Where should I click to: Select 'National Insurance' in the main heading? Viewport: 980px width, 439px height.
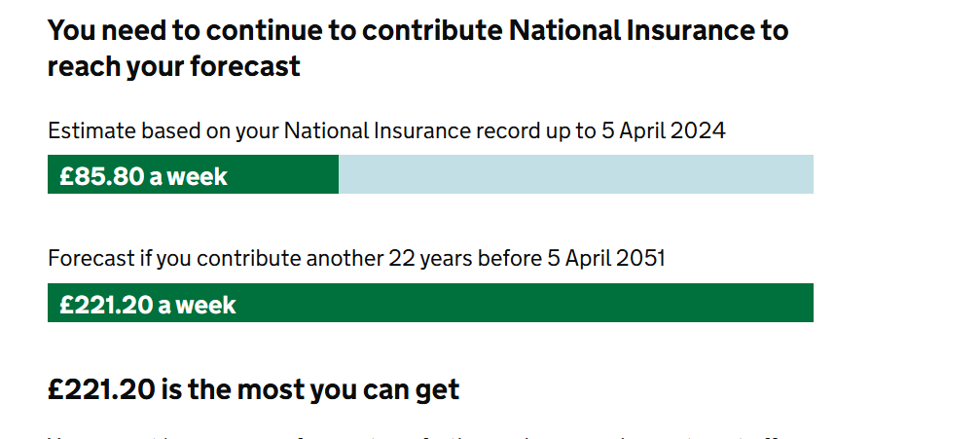[x=631, y=30]
